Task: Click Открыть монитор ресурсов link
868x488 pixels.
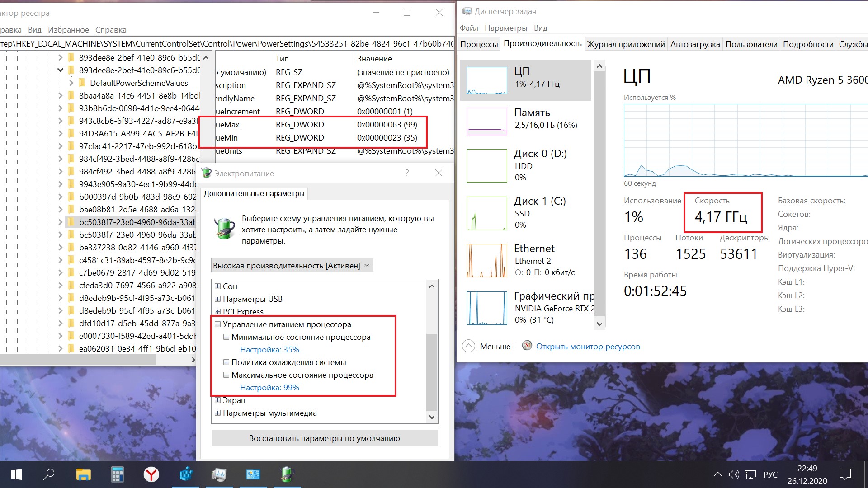Action: [x=588, y=345]
